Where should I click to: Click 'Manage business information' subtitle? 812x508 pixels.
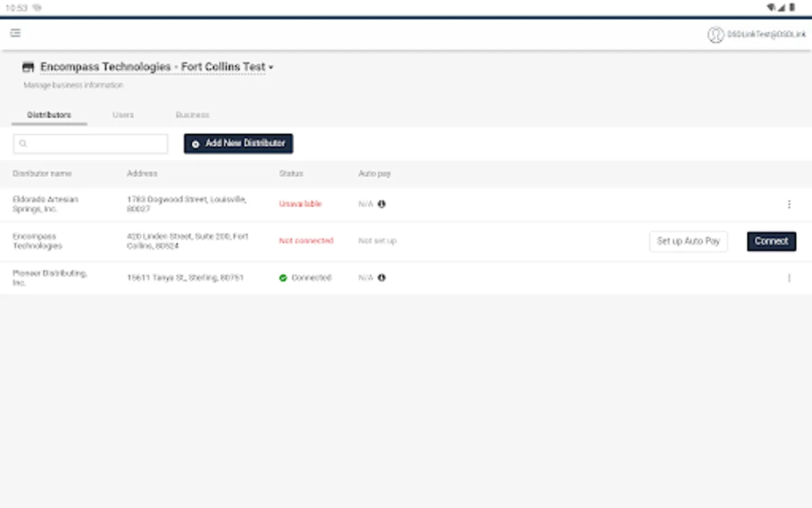click(x=73, y=85)
